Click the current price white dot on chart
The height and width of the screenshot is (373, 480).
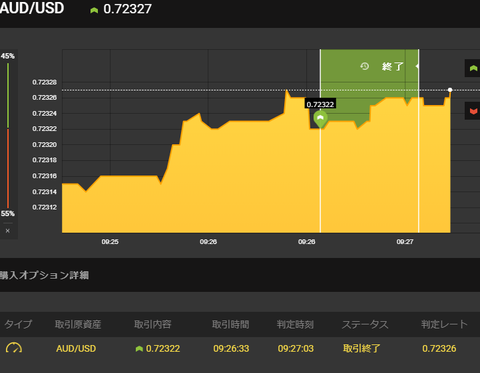tap(450, 90)
